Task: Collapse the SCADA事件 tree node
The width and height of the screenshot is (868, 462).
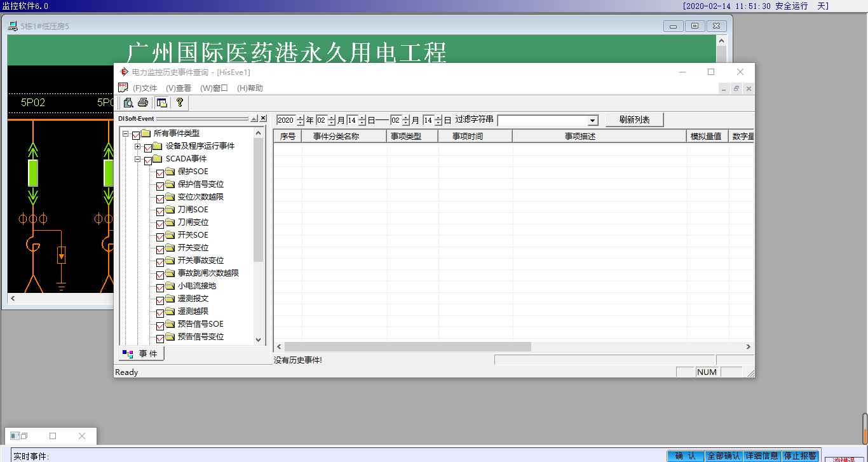Action: coord(137,160)
